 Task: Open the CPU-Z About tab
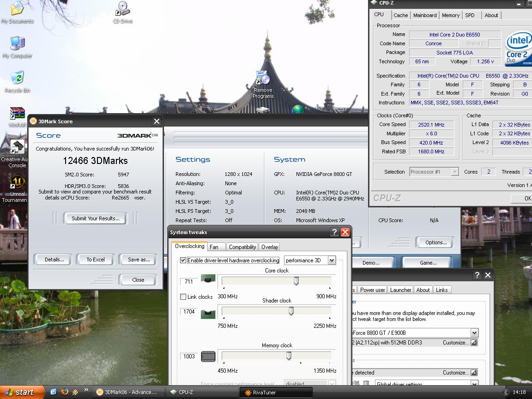(x=491, y=15)
